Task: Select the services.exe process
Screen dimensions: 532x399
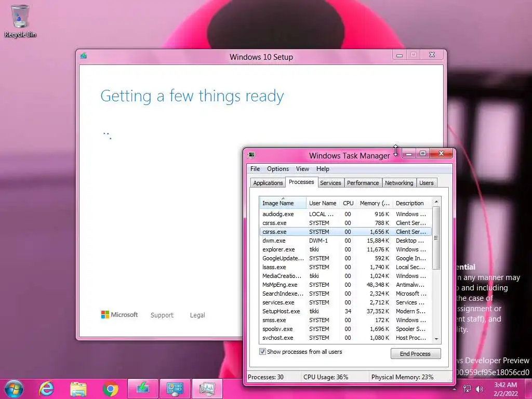Action: pos(345,302)
